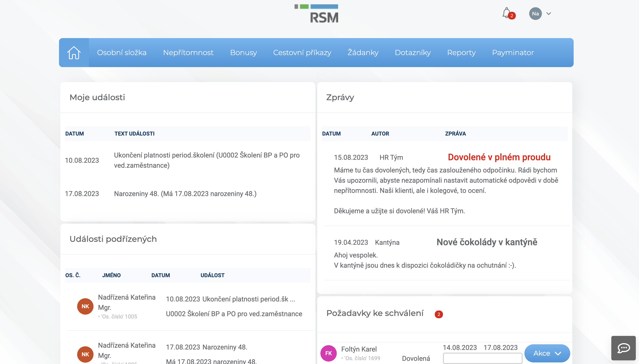The width and height of the screenshot is (639, 364).
Task: Go to Cestovní příkazy menu item
Action: click(x=302, y=53)
